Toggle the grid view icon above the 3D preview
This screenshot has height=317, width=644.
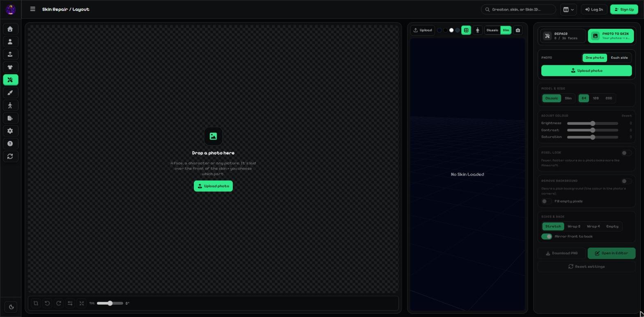[466, 30]
